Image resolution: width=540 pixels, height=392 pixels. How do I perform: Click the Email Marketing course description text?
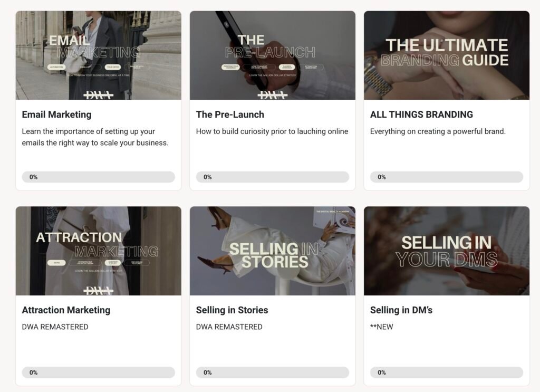[x=95, y=137]
